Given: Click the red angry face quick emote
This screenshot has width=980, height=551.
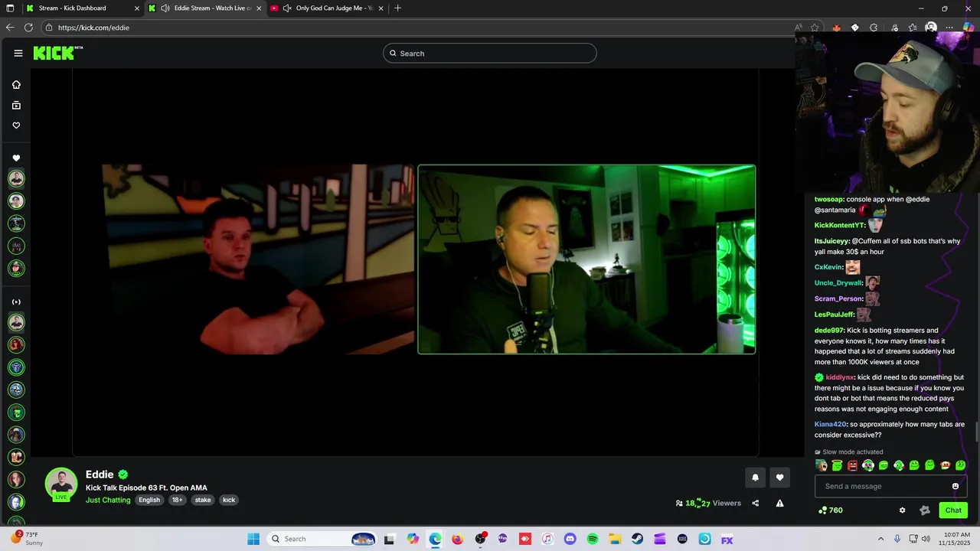Looking at the screenshot, I should [852, 465].
